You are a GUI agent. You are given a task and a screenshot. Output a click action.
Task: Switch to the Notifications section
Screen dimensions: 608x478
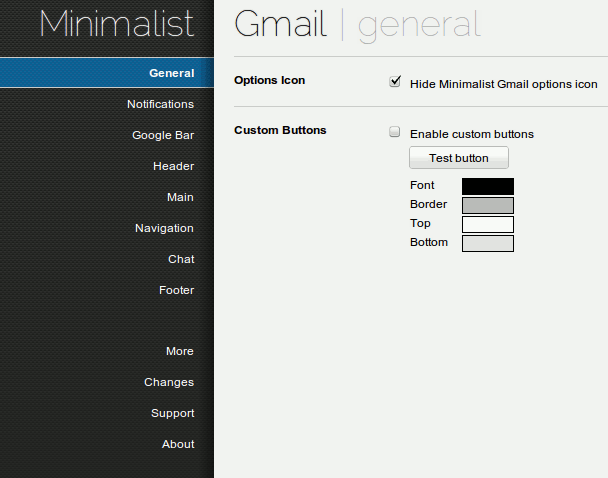(x=161, y=104)
